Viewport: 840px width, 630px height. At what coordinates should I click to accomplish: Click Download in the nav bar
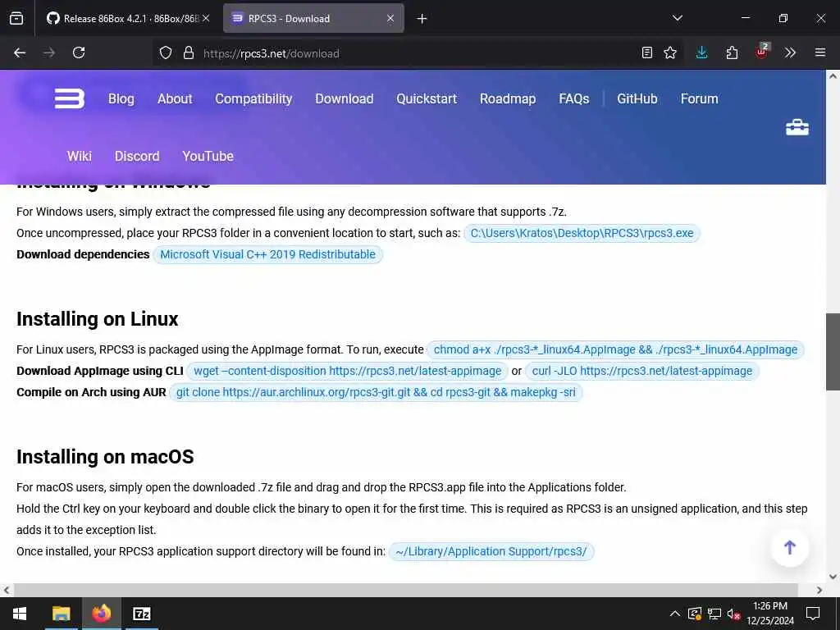pyautogui.click(x=344, y=98)
